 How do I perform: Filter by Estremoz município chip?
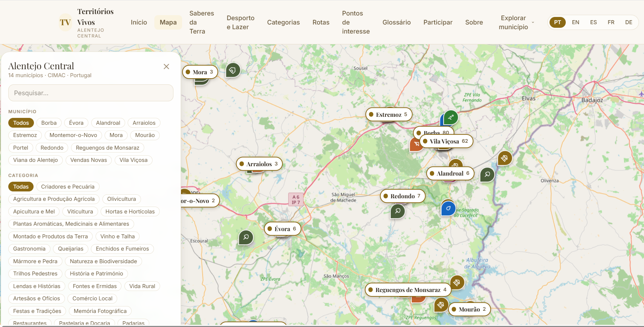(25, 135)
